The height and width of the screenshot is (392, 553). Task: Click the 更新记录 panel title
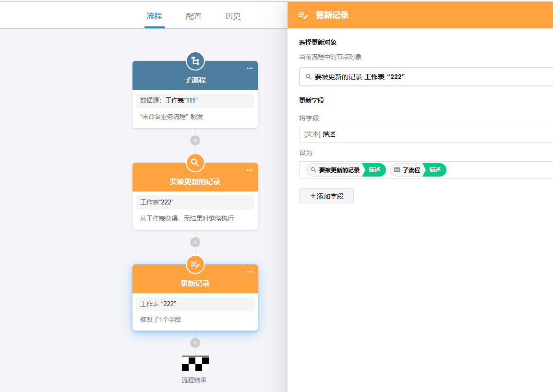(x=332, y=15)
